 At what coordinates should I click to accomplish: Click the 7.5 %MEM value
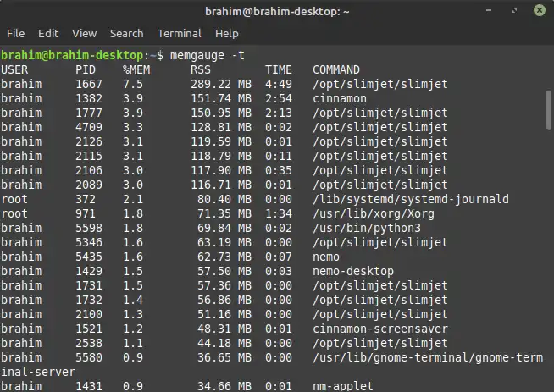[x=133, y=84]
